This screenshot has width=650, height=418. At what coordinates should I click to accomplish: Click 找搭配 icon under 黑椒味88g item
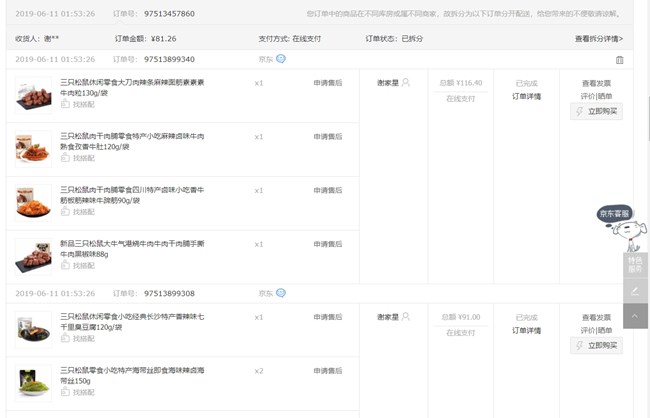[x=65, y=265]
